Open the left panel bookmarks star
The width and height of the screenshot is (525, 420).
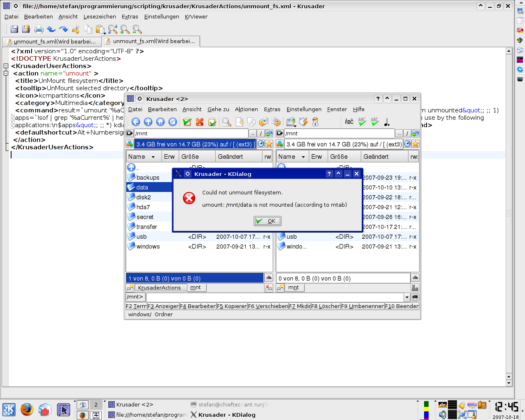[269, 144]
